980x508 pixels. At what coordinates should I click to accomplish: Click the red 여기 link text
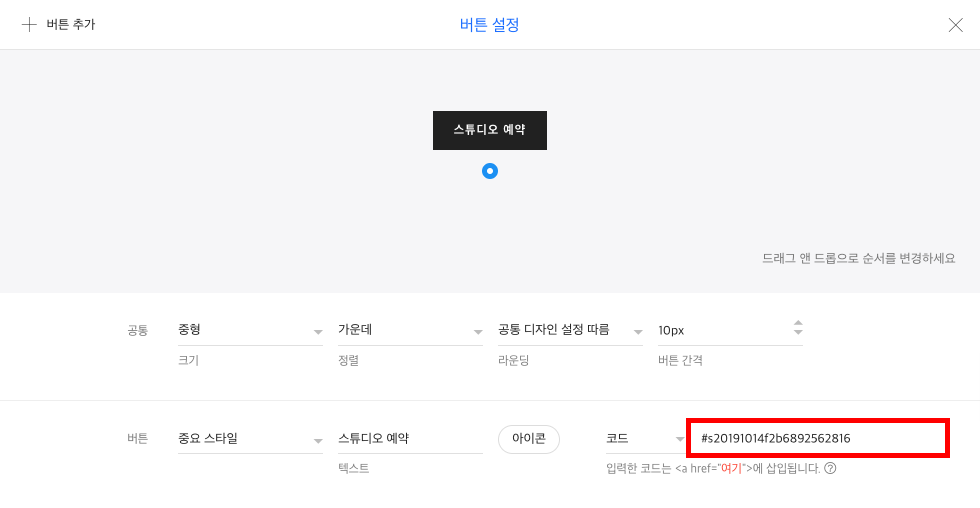click(x=731, y=468)
